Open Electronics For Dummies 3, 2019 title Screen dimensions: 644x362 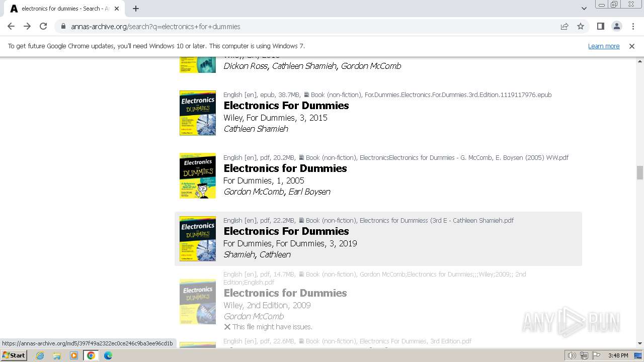coord(286,231)
